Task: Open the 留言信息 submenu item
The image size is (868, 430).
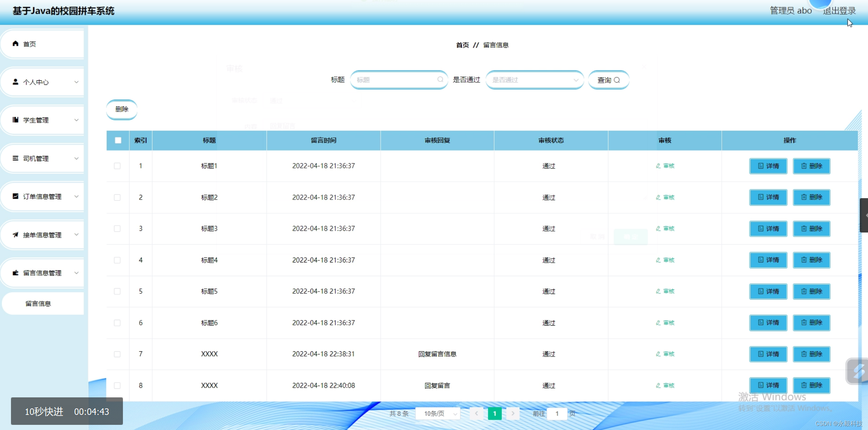Action: click(38, 304)
